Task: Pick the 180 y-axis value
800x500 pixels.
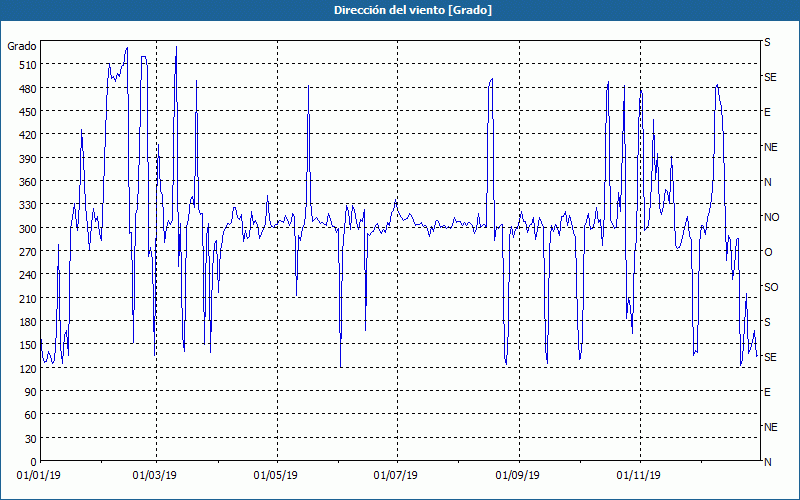Action: click(29, 322)
